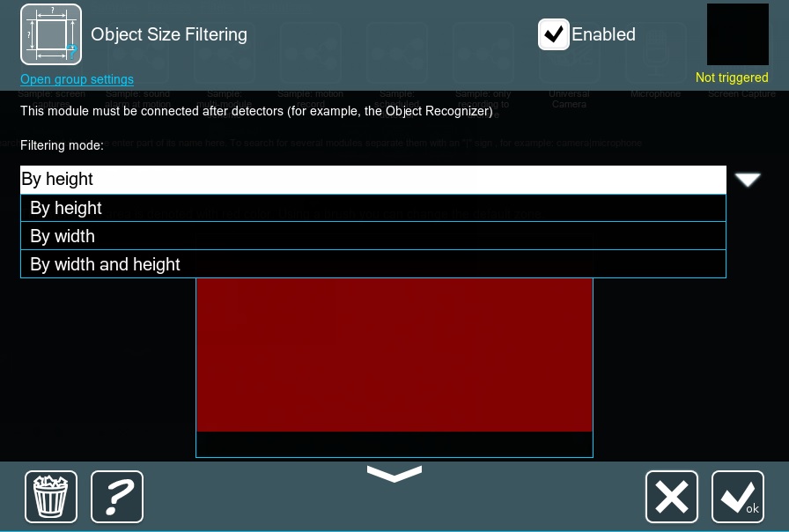Click the 'Filtering mode:' label

click(x=62, y=145)
